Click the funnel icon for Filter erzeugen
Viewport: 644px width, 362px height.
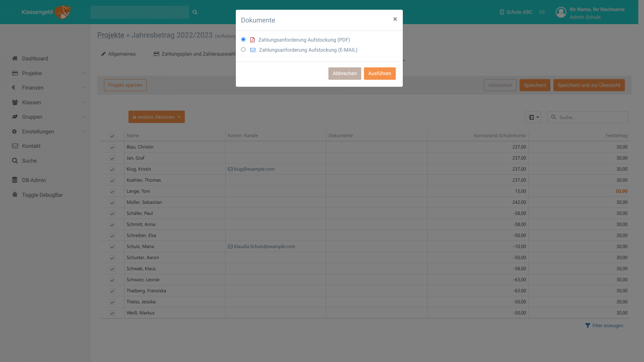click(x=588, y=326)
